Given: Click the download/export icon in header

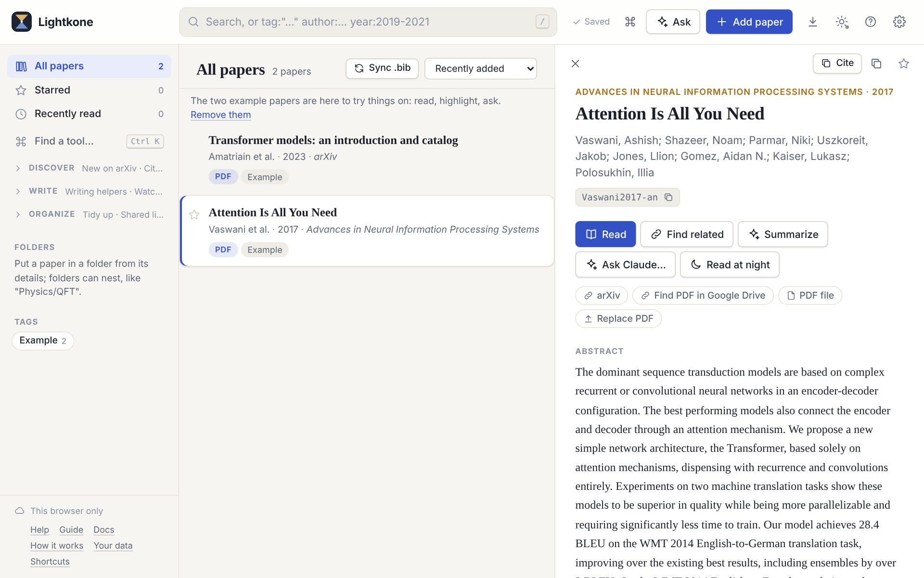Looking at the screenshot, I should coord(812,22).
